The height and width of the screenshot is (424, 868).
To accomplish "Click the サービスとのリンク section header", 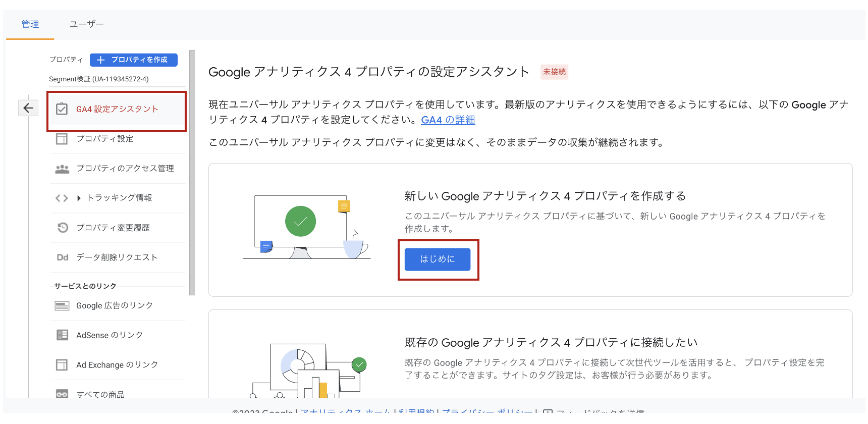I will tap(85, 286).
